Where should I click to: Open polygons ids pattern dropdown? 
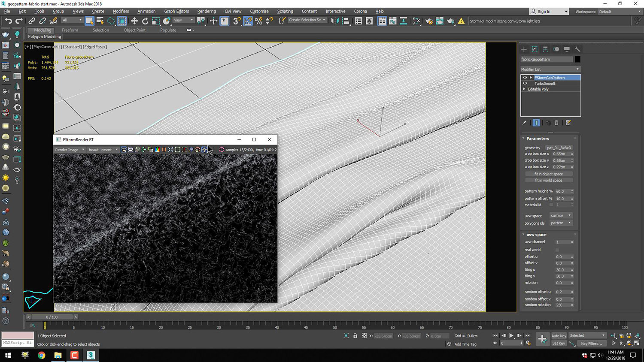(x=561, y=223)
